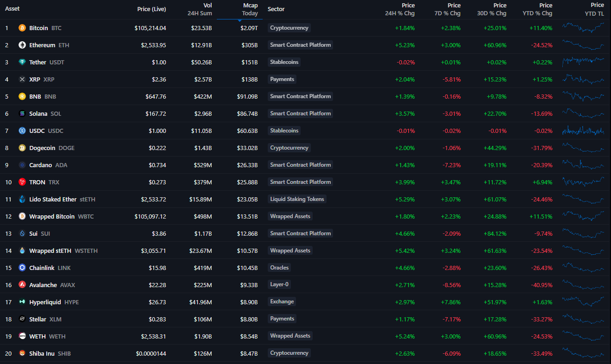Open the Shiba Inu asset name link
Image resolution: width=611 pixels, height=364 pixels.
(42, 353)
